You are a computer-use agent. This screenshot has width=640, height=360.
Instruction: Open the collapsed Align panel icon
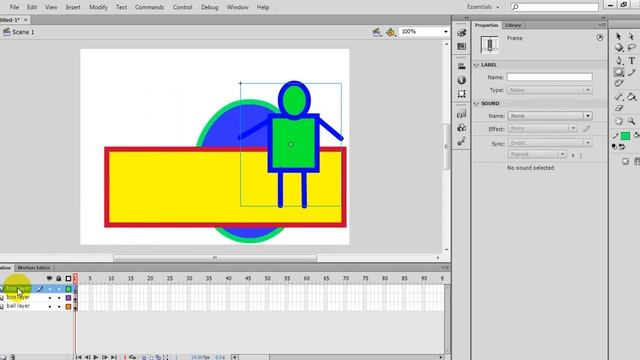click(x=462, y=66)
